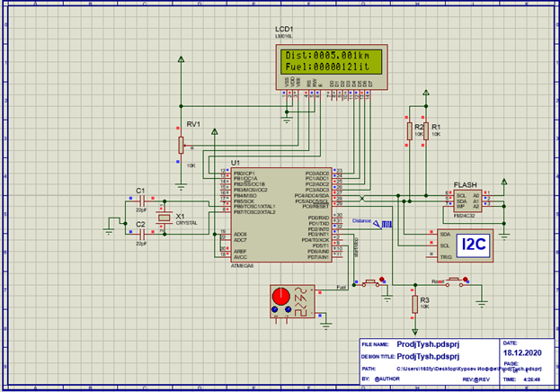
Task: Toggle the red latch dot on start/stop button
Action: pos(382,279)
